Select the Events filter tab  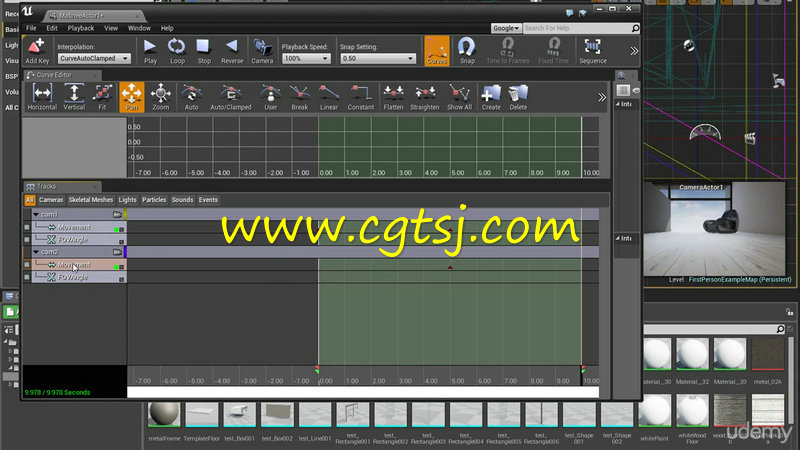click(208, 200)
